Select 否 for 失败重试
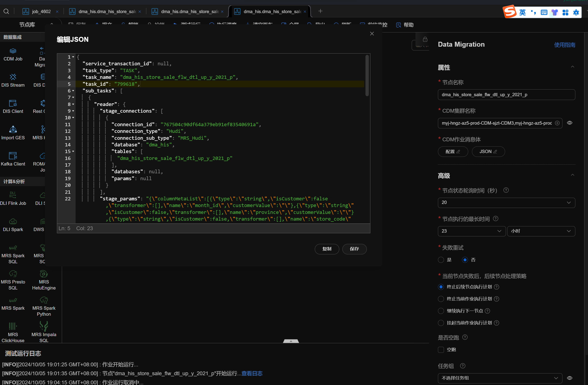588x385 pixels. pos(465,260)
